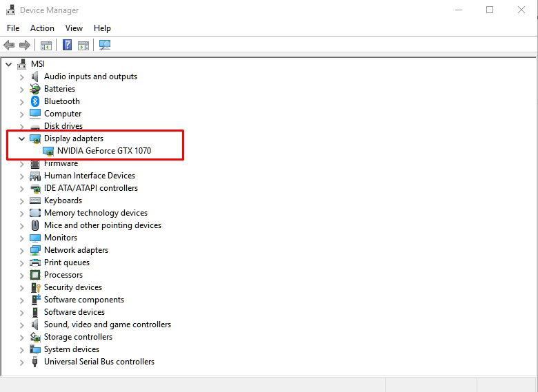This screenshot has height=392, width=538.
Task: Click the Print queues printer icon
Action: pyautogui.click(x=35, y=262)
